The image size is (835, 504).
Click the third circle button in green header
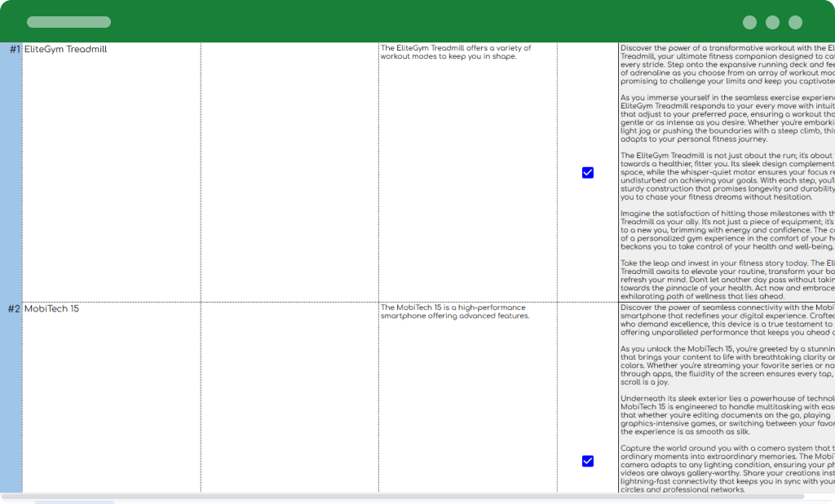(x=795, y=22)
